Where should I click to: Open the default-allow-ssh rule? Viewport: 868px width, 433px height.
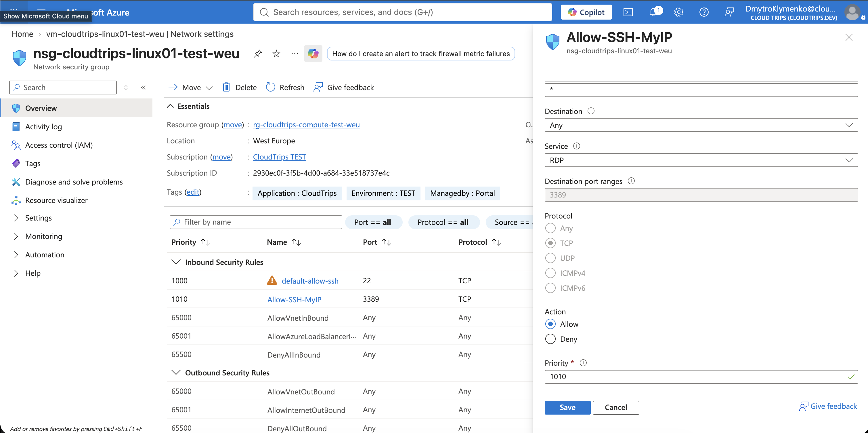[310, 281]
